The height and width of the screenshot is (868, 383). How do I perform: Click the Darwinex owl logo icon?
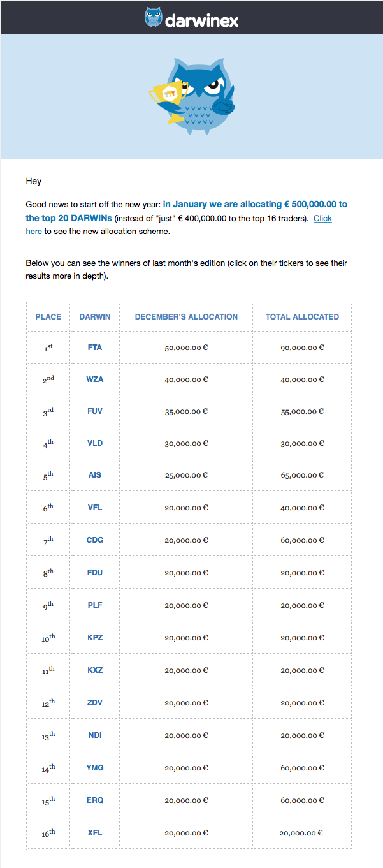click(154, 17)
